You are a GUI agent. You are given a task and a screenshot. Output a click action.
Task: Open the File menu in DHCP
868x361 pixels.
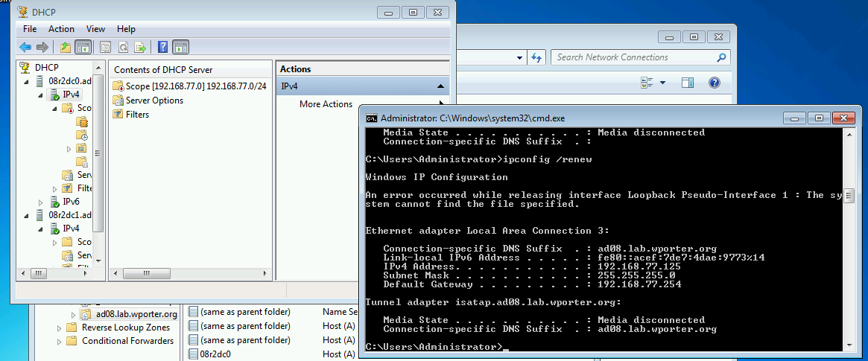30,29
